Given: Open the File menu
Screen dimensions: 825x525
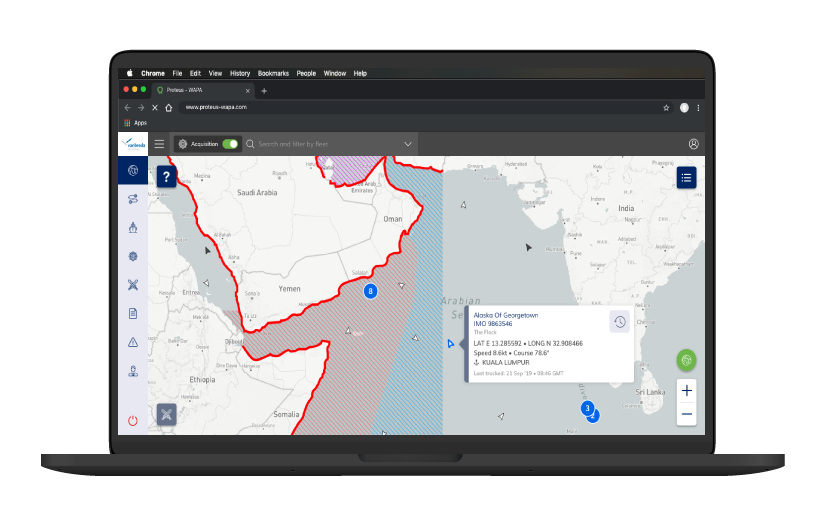Looking at the screenshot, I should coord(177,73).
